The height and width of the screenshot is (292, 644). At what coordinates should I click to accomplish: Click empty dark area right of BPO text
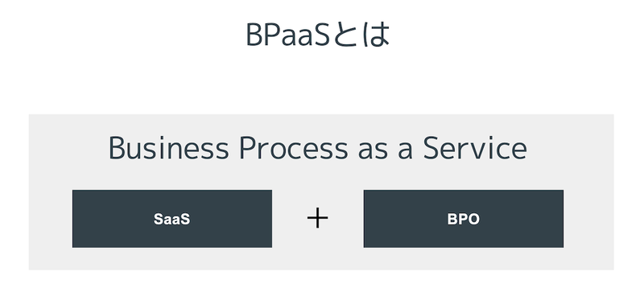(522, 219)
